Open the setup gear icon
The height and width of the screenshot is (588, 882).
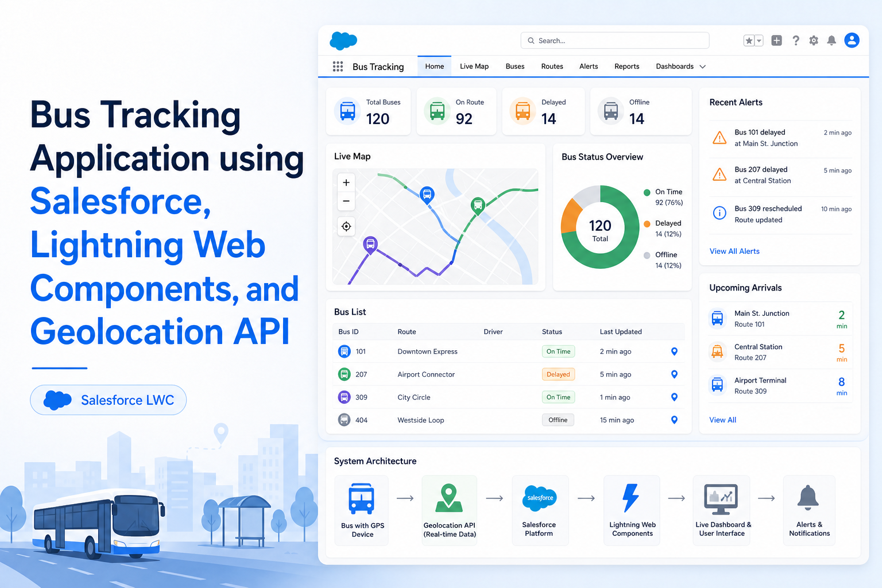click(814, 40)
